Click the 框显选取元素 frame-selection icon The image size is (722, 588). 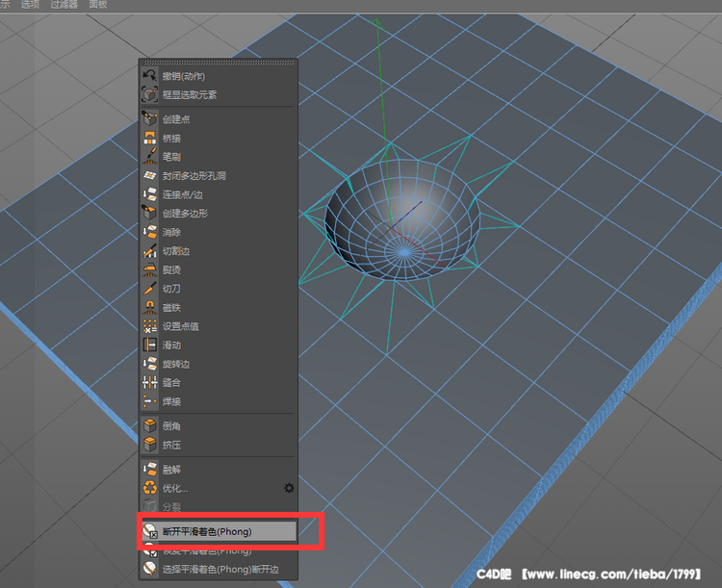click(149, 94)
